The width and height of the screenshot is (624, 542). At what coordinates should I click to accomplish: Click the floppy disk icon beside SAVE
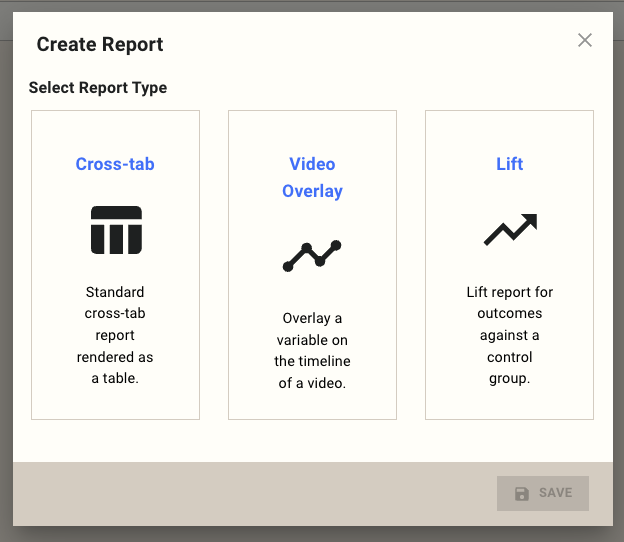[x=521, y=493]
